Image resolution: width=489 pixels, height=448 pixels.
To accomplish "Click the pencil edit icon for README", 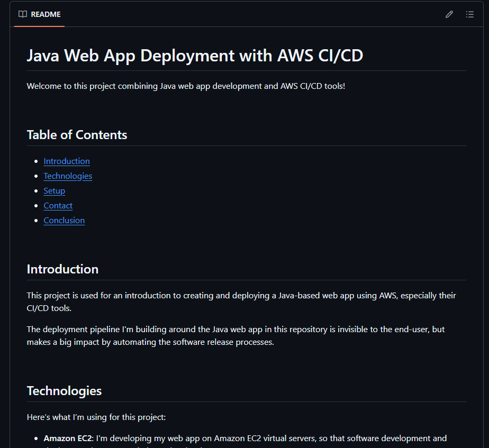I will (x=449, y=14).
